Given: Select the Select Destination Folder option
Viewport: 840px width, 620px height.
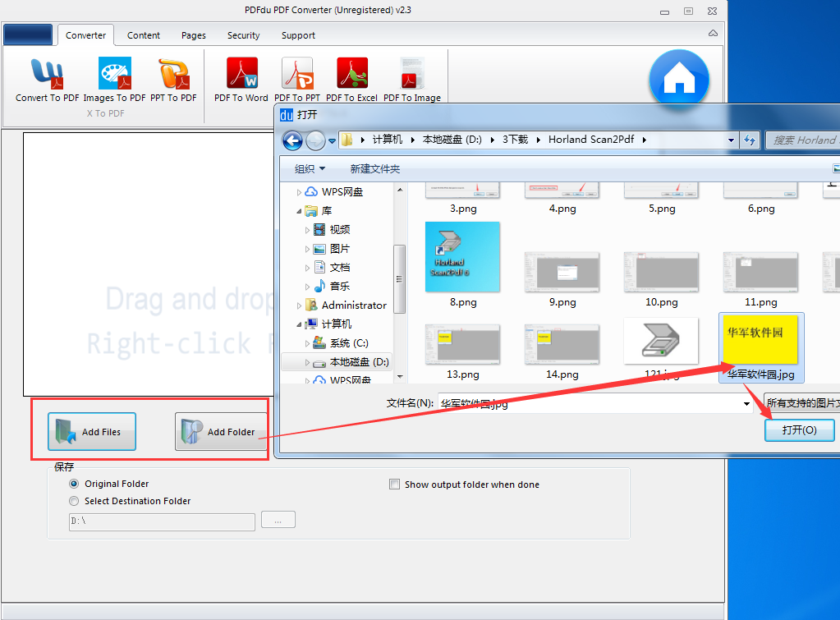Looking at the screenshot, I should [74, 501].
